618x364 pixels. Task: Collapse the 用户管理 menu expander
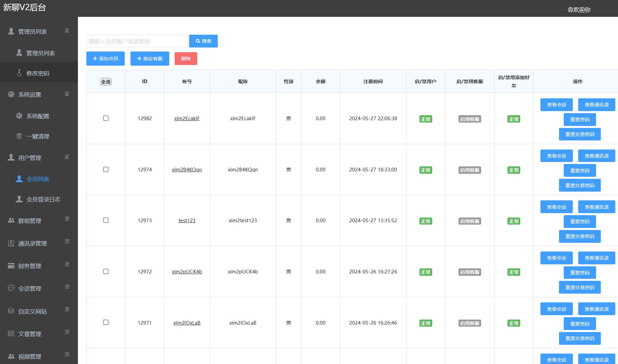coord(67,157)
